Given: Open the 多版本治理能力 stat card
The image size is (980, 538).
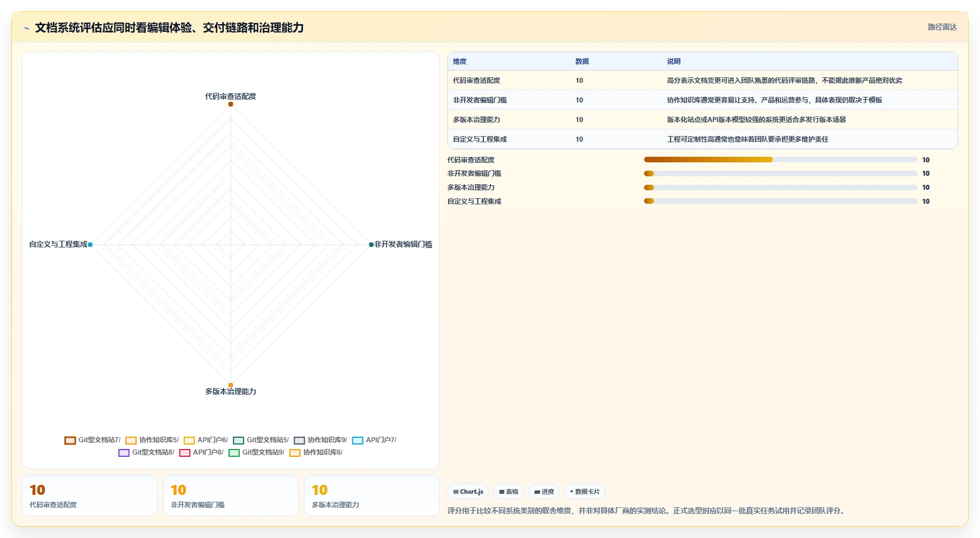Looking at the screenshot, I should pyautogui.click(x=372, y=495).
